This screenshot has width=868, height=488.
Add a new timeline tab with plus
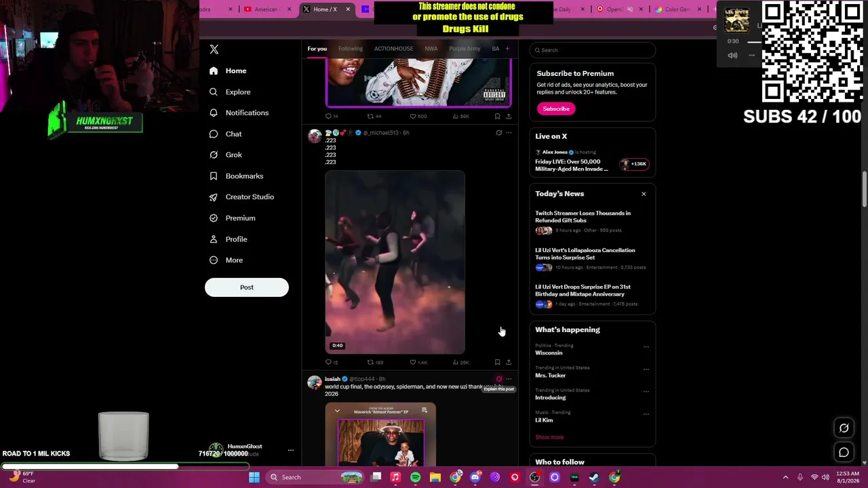[x=507, y=49]
